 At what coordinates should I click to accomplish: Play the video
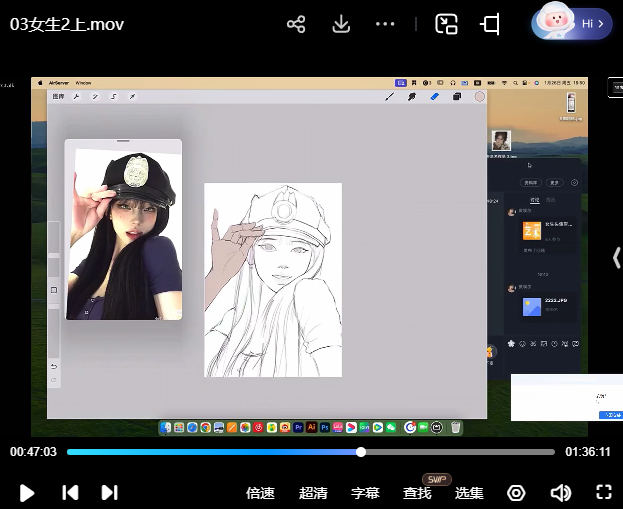(27, 492)
